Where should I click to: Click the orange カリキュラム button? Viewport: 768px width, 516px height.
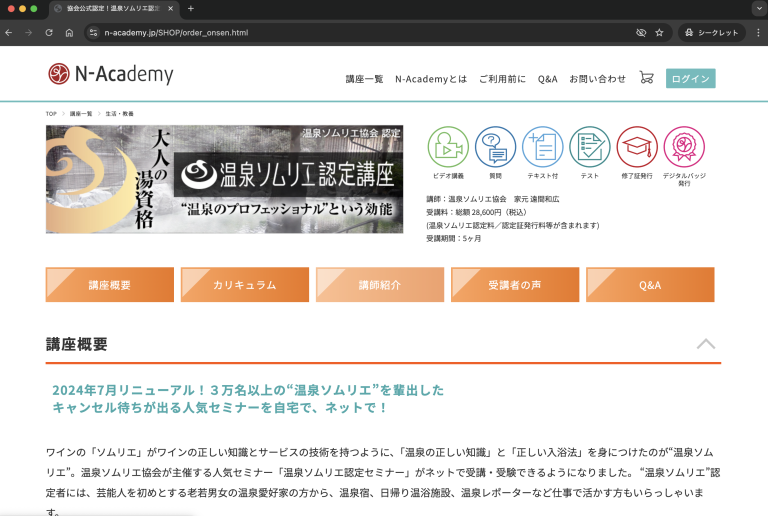(x=245, y=284)
